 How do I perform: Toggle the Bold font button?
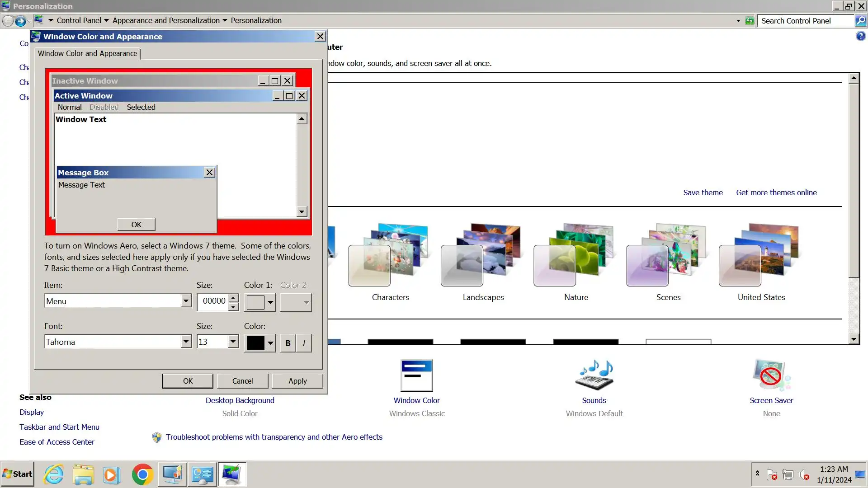tap(288, 343)
